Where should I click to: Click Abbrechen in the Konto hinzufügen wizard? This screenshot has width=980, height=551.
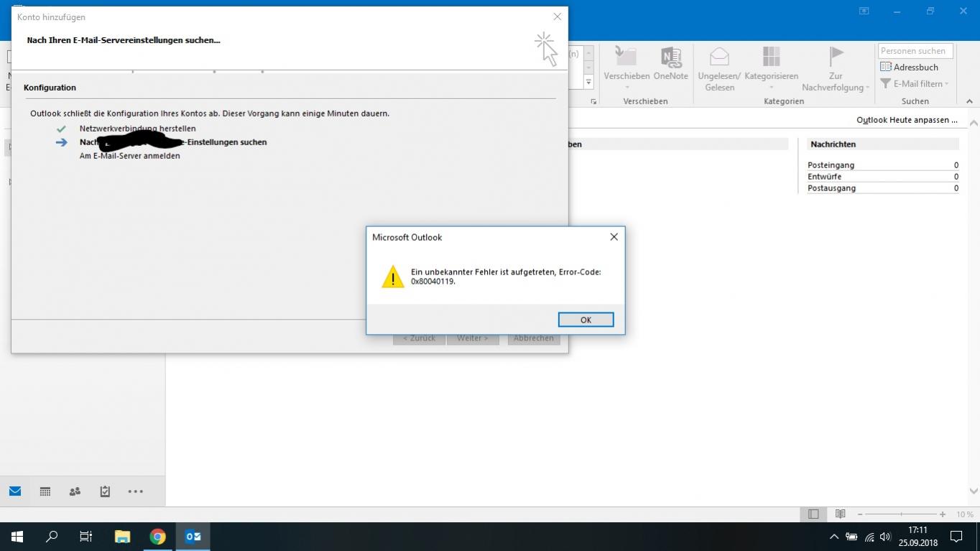[534, 338]
